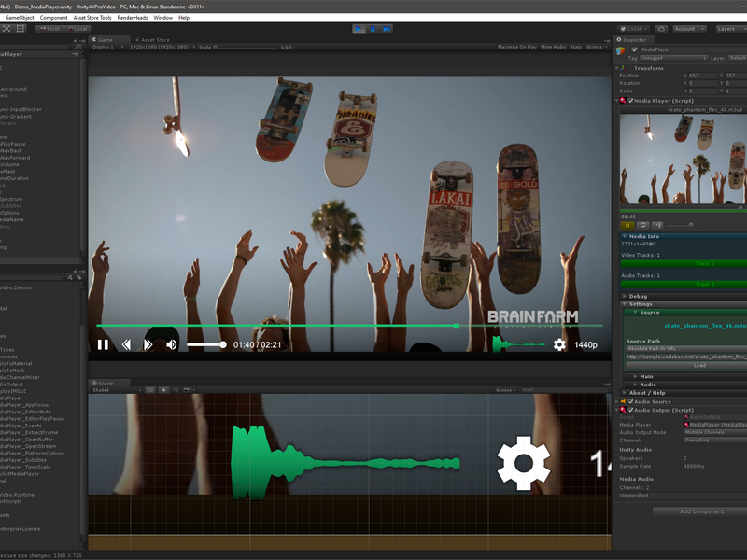Open the Layers dropdown
Image resolution: width=747 pixels, height=560 pixels.
tap(731, 29)
